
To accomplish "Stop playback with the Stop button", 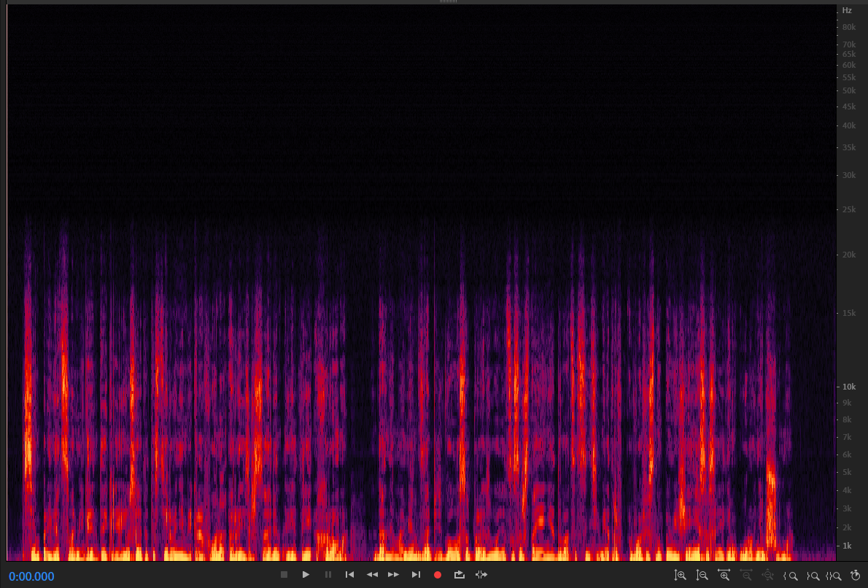I will 284,575.
